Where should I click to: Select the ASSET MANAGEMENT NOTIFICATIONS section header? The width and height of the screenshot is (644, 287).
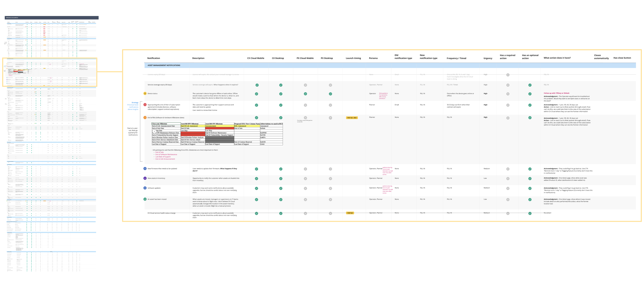coord(164,65)
